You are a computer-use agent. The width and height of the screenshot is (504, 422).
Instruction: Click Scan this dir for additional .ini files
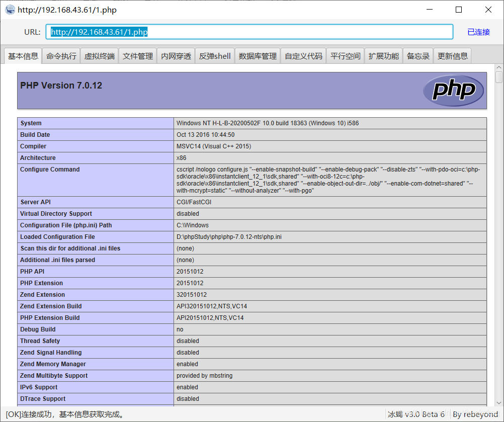[70, 248]
